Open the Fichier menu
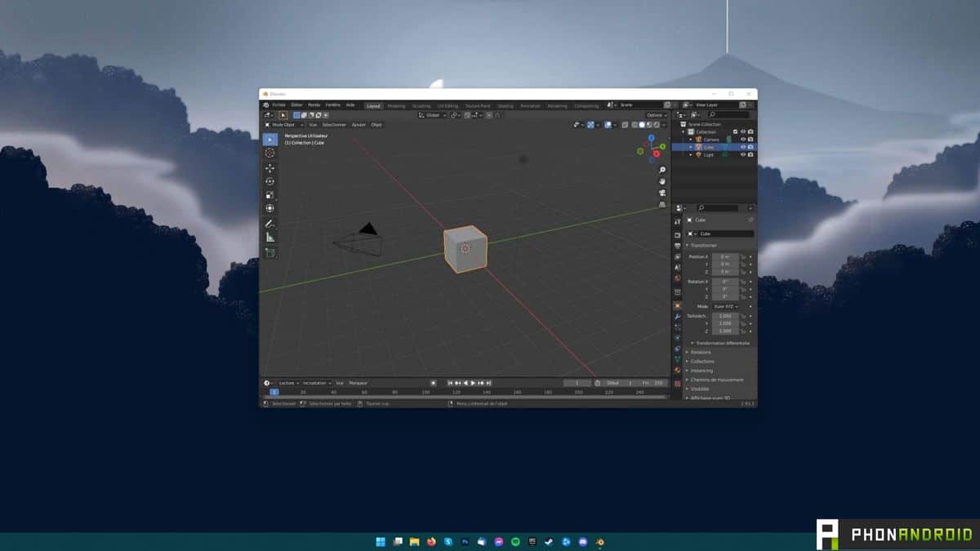 [x=279, y=105]
